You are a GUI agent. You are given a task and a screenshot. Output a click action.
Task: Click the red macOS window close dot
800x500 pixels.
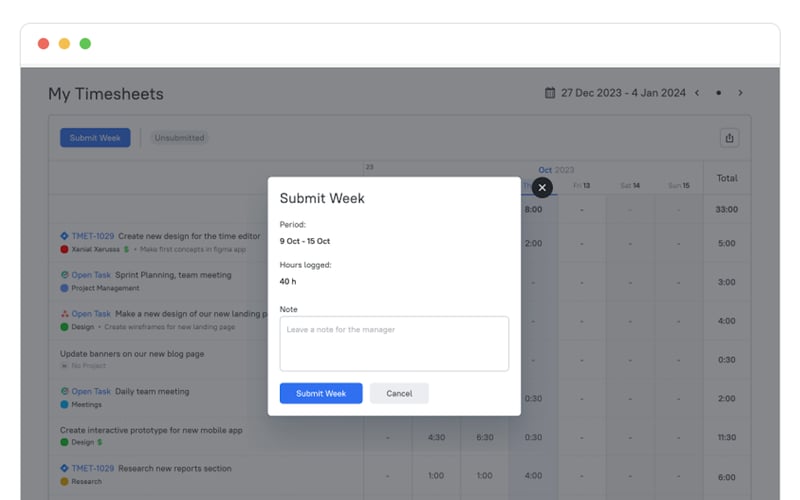tap(43, 44)
